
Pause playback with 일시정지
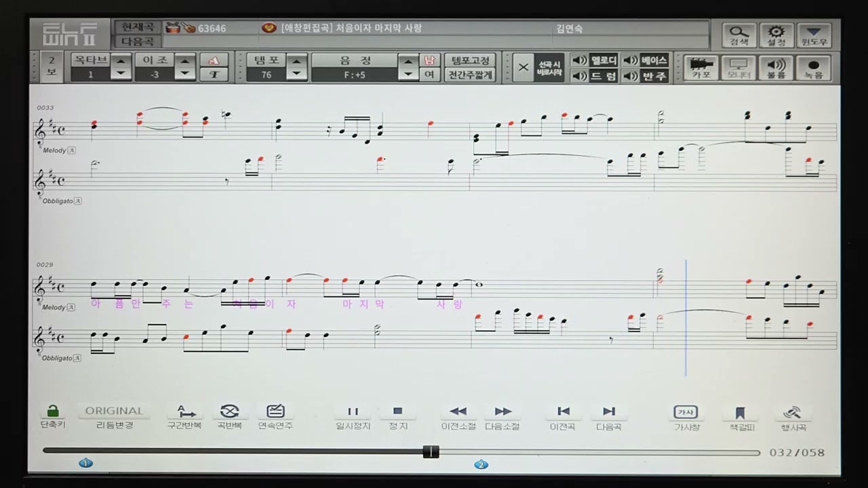[353, 417]
